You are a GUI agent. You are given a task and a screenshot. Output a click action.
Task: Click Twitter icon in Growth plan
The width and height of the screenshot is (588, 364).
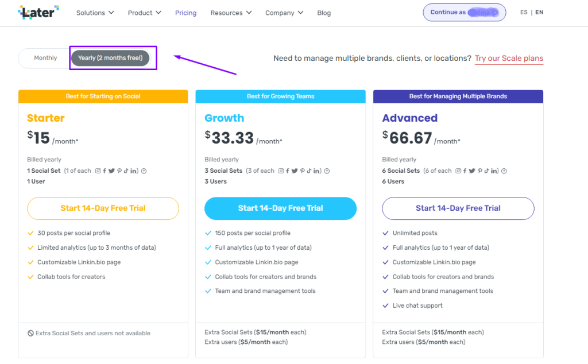click(295, 171)
